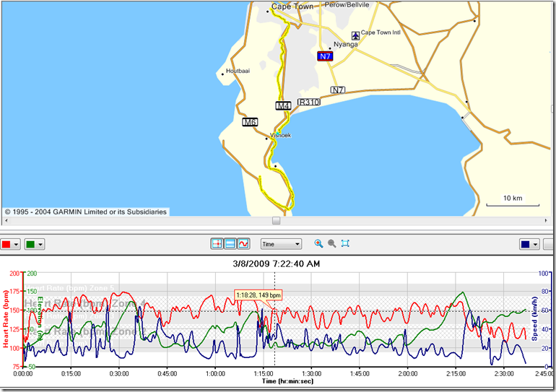Viewport: 556px width, 392px height.
Task: Click the zoom out magnifier icon
Action: pyautogui.click(x=332, y=243)
